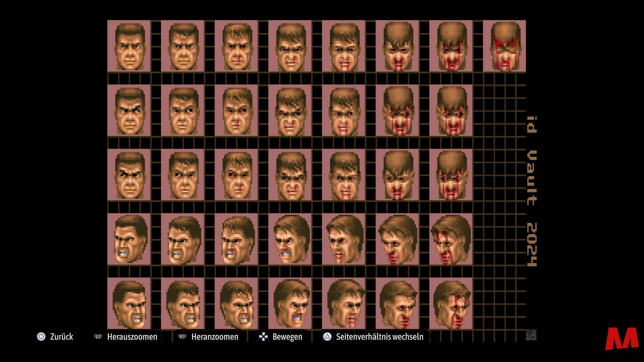Screen dimensions: 644x362
Task: Select the fourth face in the third row
Action: pos(290,175)
